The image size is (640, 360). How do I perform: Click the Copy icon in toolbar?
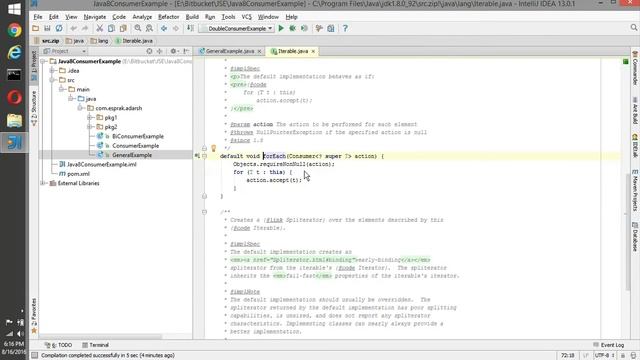(111, 29)
